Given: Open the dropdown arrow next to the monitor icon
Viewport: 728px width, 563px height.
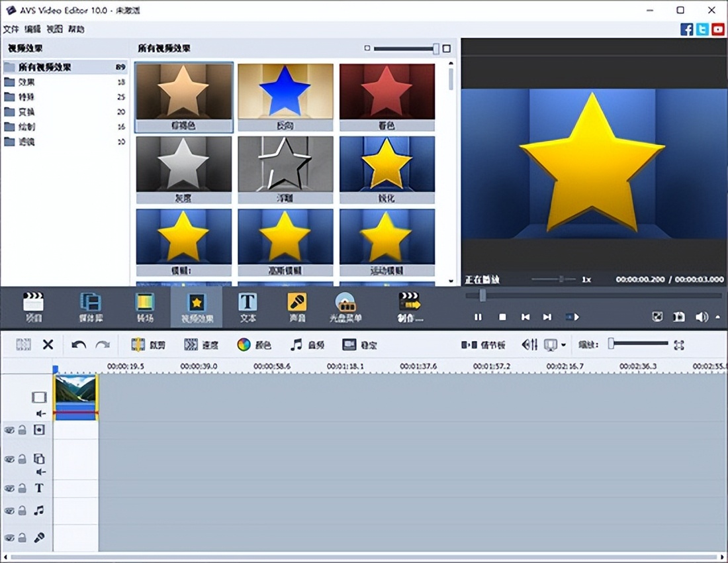Looking at the screenshot, I should click(x=563, y=345).
